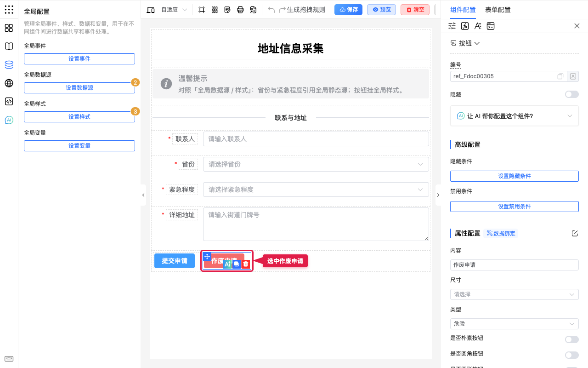The width and height of the screenshot is (588, 368).
Task: Open the 尺寸 请选择 dropdown
Action: point(514,294)
